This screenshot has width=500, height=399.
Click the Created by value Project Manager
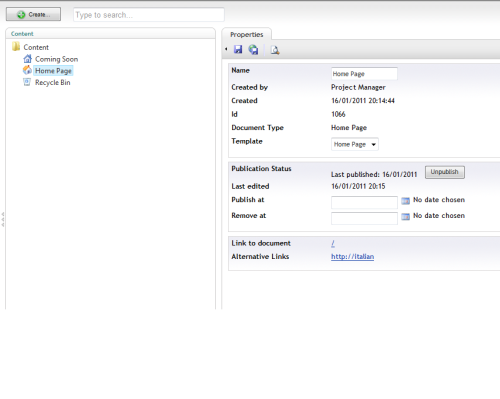point(358,87)
